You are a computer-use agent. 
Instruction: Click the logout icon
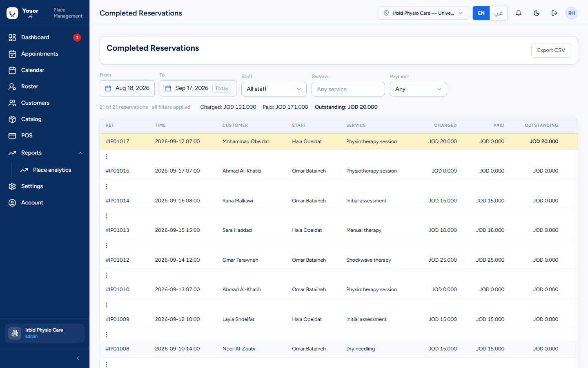pyautogui.click(x=555, y=13)
